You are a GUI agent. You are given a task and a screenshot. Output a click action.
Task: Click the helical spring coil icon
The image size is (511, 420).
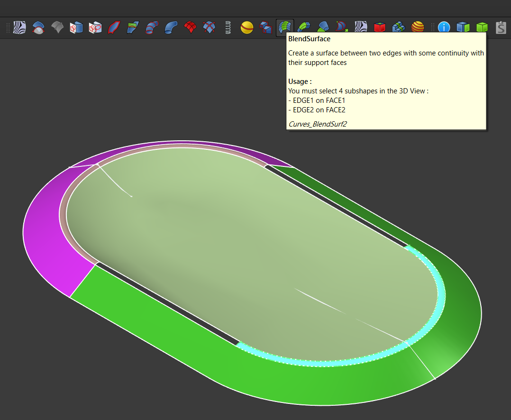[228, 27]
